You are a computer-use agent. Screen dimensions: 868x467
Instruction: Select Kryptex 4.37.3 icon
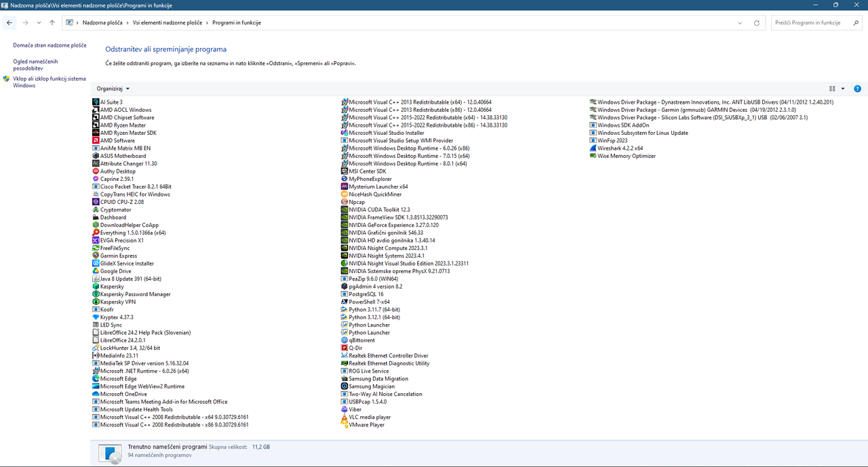(95, 317)
